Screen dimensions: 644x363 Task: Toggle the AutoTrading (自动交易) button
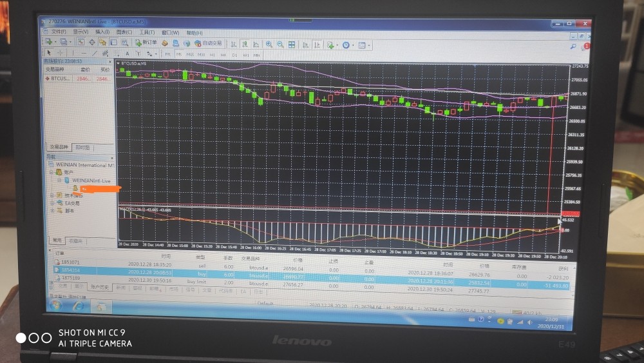(208, 44)
